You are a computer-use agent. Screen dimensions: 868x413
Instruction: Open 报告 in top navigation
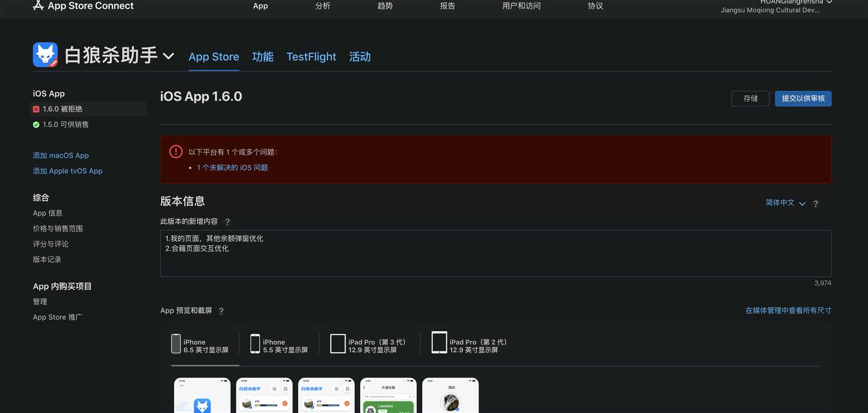[x=448, y=6]
